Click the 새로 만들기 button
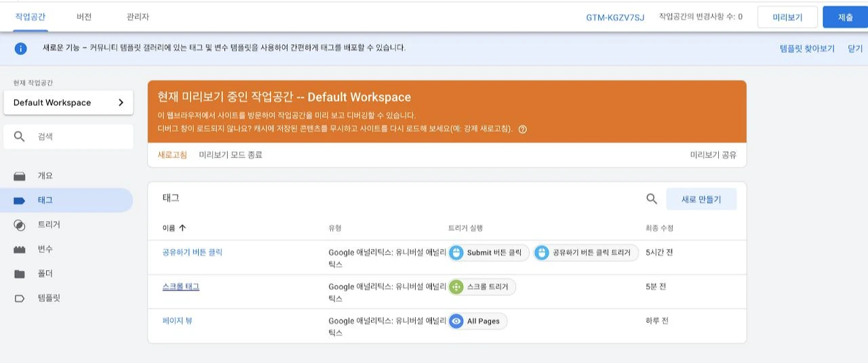 pos(701,199)
